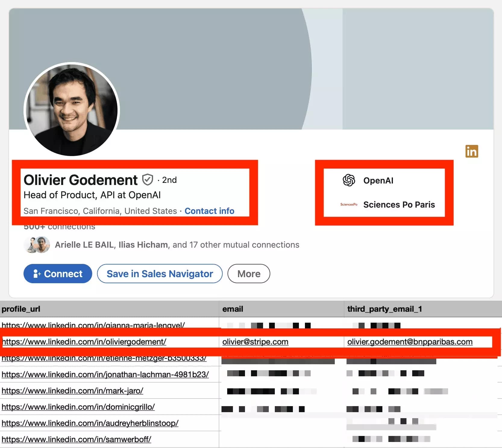Screen dimensions: 502x448
Task: Open the jonathan-lachman LinkedIn profile URL
Action: point(105,374)
